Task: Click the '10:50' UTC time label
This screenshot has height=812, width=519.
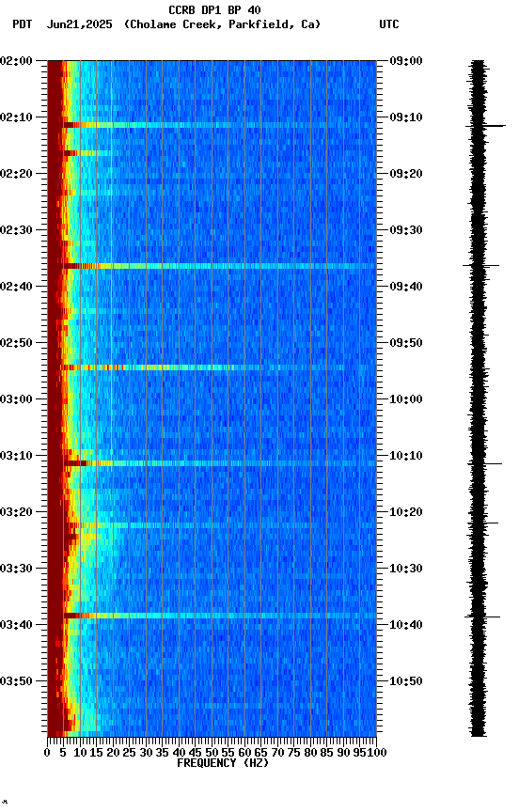Action: tap(406, 681)
